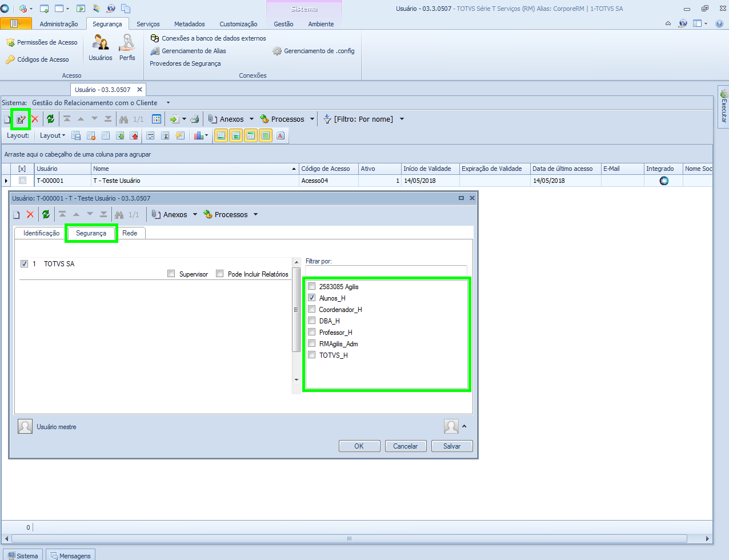Image resolution: width=729 pixels, height=560 pixels.
Task: Click the refresh icon in Usuário dialog toolbar
Action: [x=46, y=214]
